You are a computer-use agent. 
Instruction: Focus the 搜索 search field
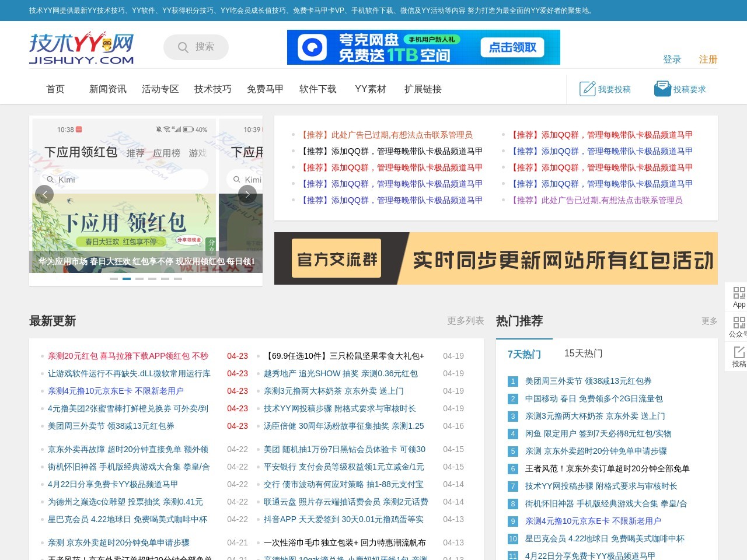coord(196,47)
